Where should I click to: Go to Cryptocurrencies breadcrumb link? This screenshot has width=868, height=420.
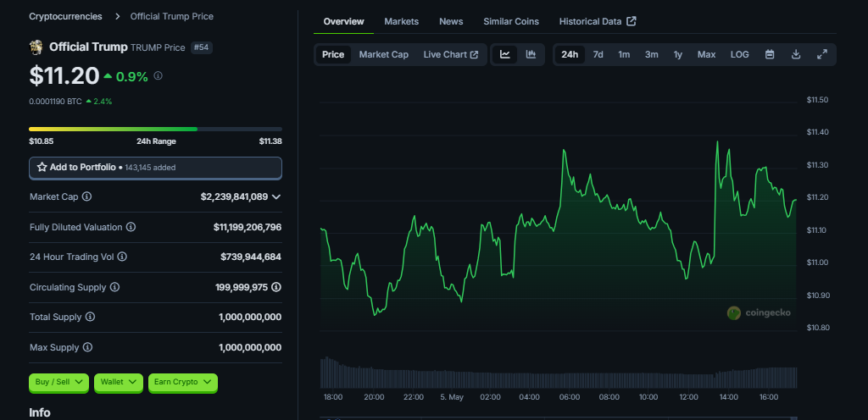(65, 17)
